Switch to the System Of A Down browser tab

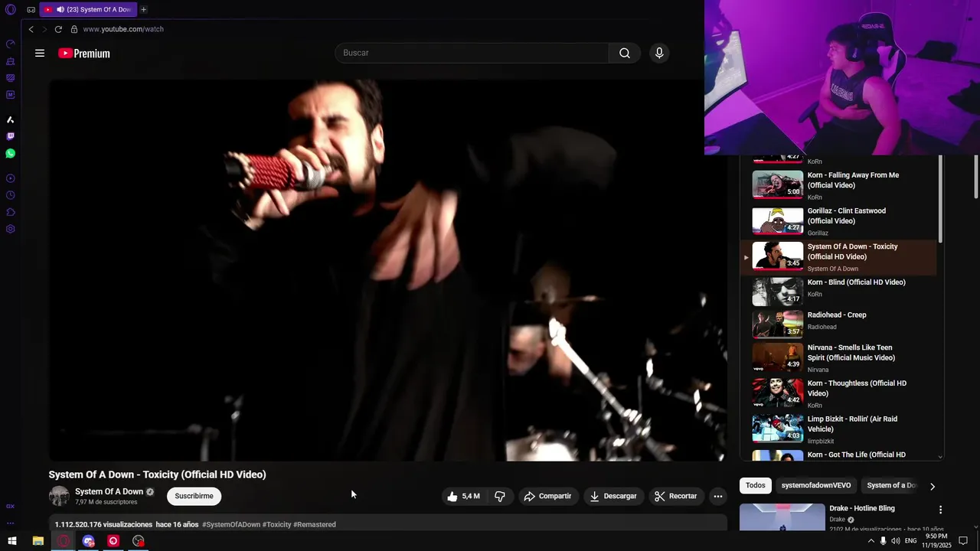pyautogui.click(x=87, y=10)
